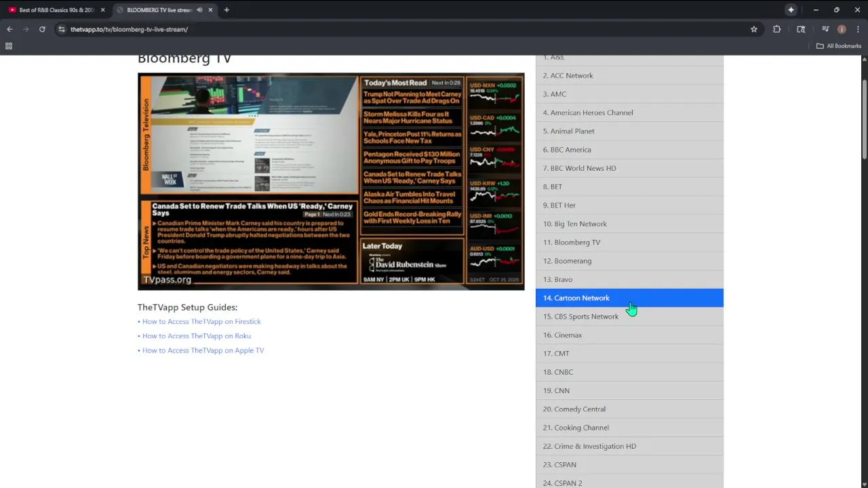This screenshot has width=868, height=488.
Task: Click the Chrome profile avatar
Action: 842,29
